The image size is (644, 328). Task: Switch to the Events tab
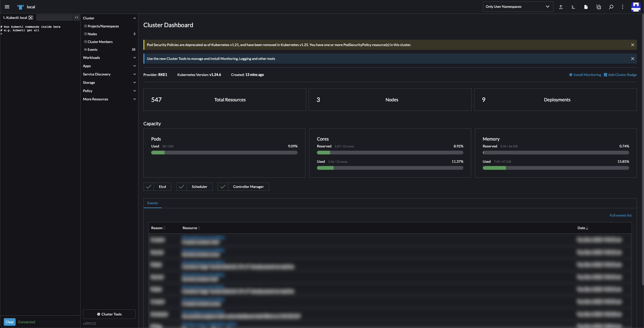152,203
